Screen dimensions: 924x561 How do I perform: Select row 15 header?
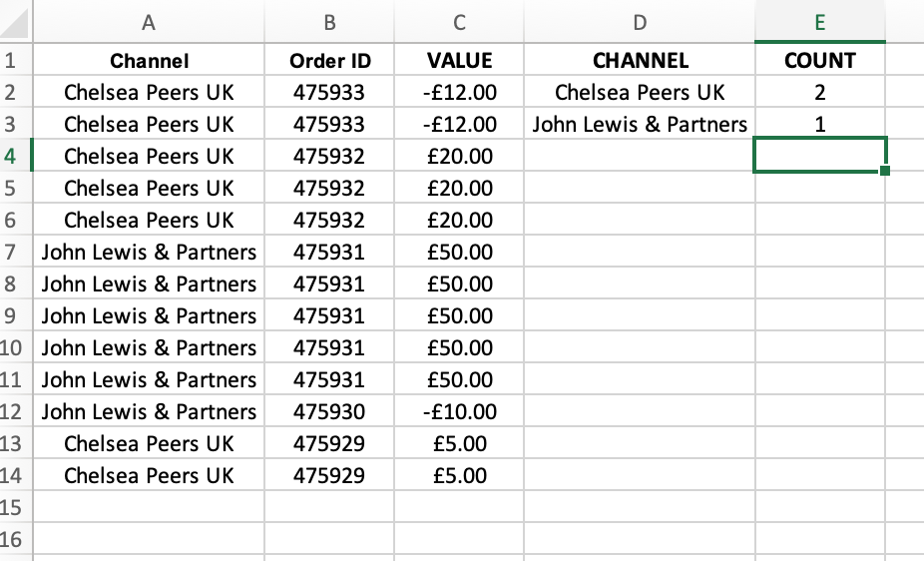pos(16,507)
